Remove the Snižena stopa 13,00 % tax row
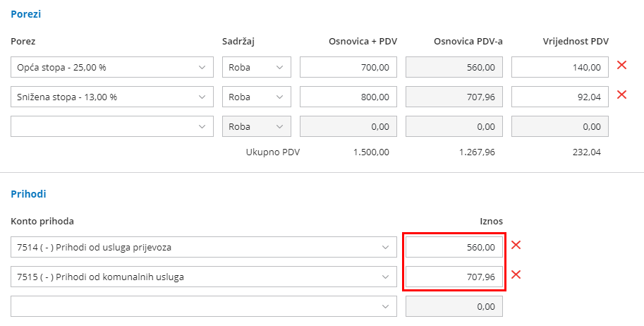The width and height of the screenshot is (644, 326). coord(621,95)
